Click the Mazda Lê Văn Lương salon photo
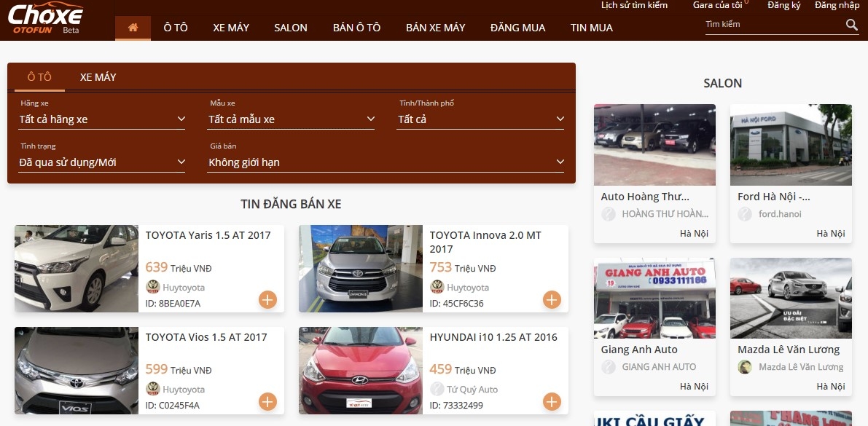Screen dimensions: 868x426 (x=791, y=298)
